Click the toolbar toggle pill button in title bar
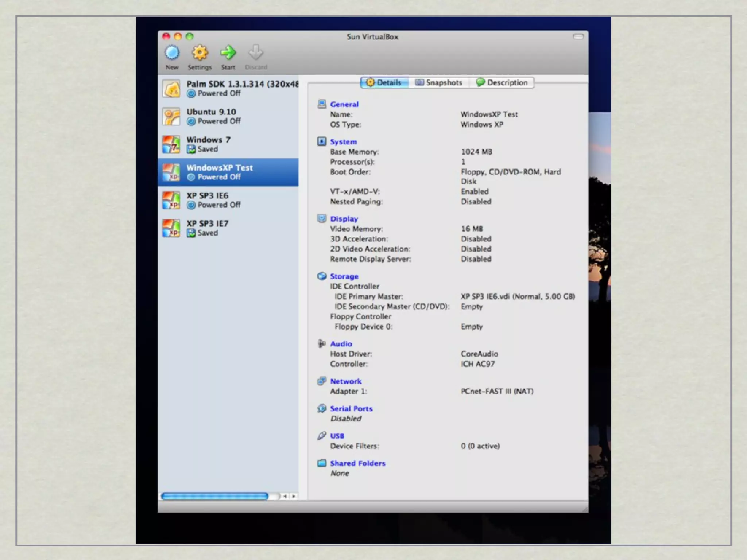The image size is (747, 560). [x=578, y=36]
